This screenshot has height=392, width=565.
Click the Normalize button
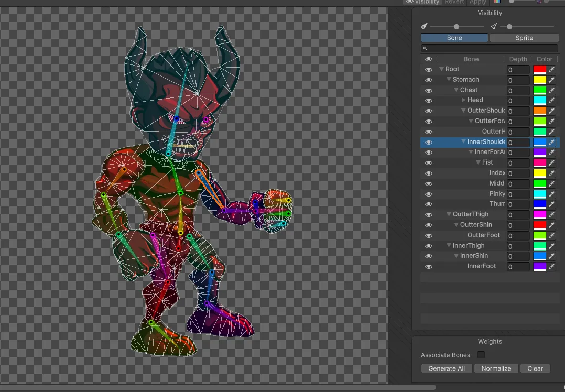(x=496, y=368)
